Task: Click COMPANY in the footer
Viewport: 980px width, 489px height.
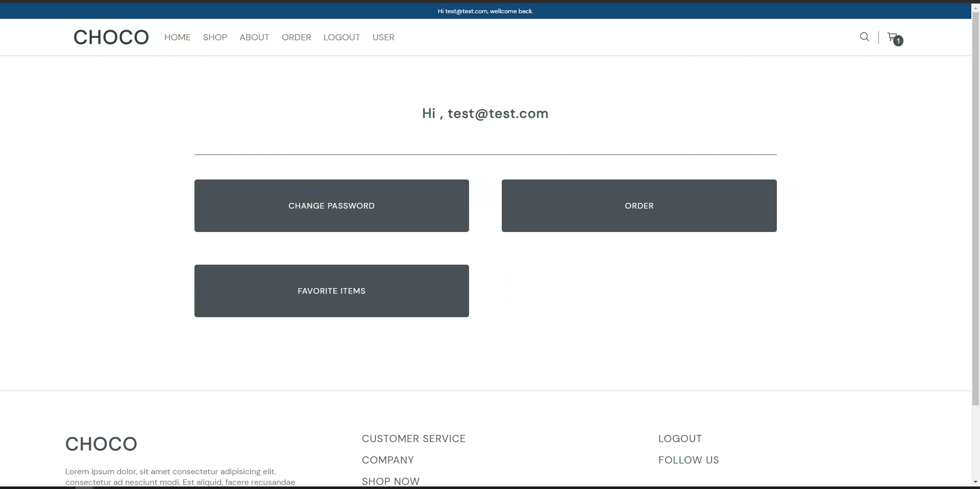Action: click(x=388, y=460)
